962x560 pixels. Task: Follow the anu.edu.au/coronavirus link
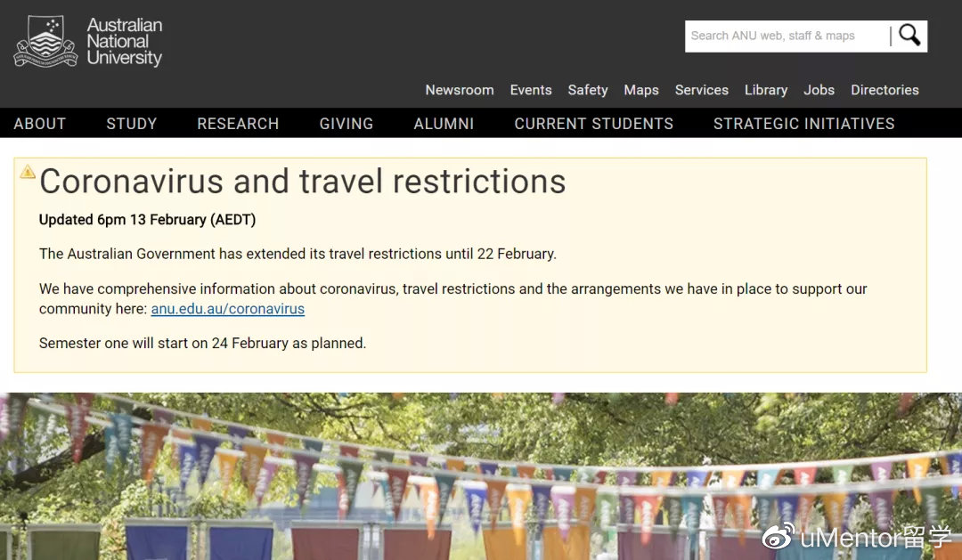227,309
